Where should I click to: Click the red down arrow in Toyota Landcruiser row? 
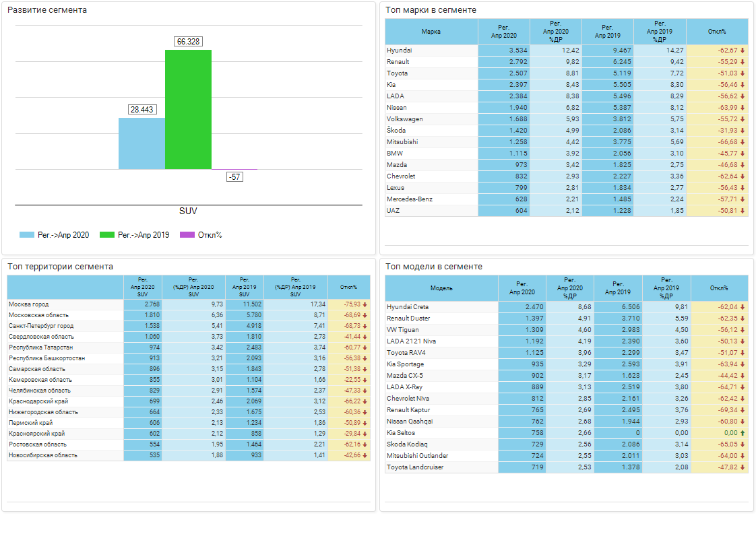point(743,467)
